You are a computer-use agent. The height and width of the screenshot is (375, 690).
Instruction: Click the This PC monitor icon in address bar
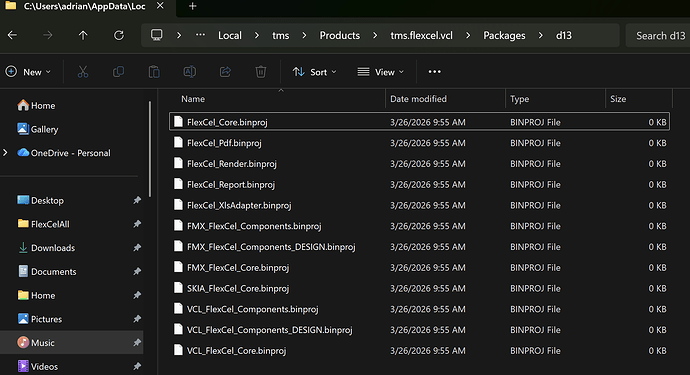tap(157, 35)
